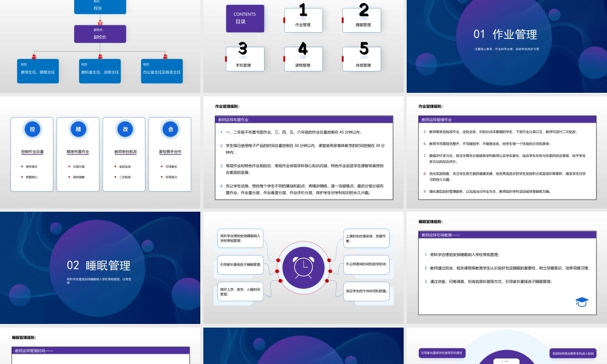The width and height of the screenshot is (607, 364).
Task: Click homework rule item 2 about 电子产品
Action: point(303,149)
